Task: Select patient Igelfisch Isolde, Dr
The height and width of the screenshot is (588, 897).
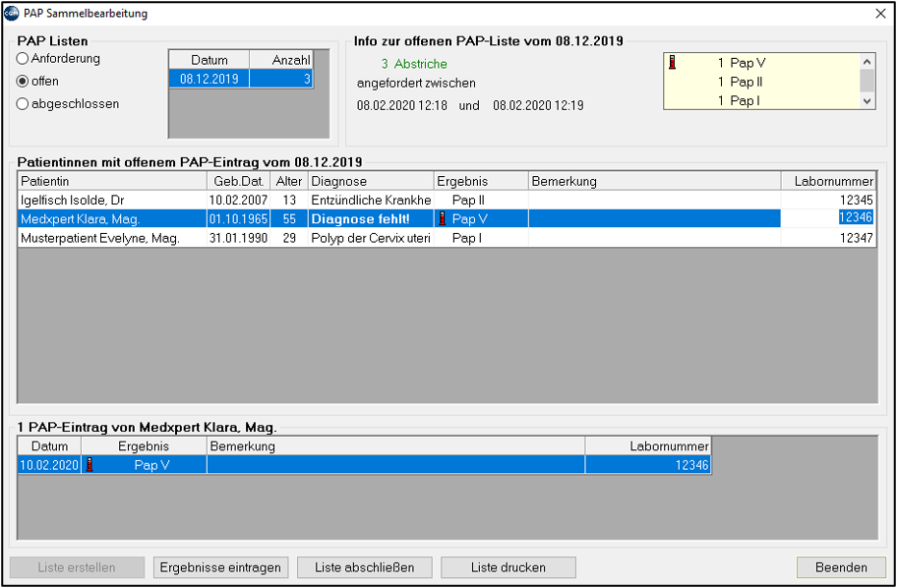Action: tap(112, 201)
